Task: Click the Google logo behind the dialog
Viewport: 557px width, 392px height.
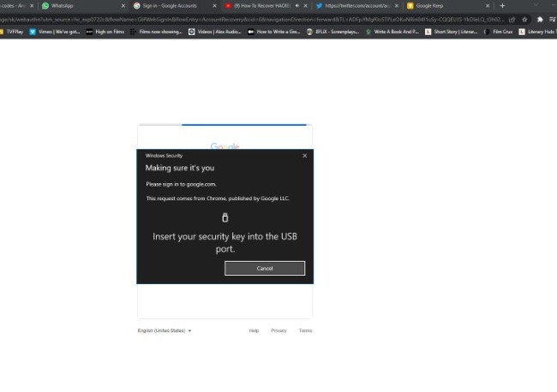Action: coord(225,146)
